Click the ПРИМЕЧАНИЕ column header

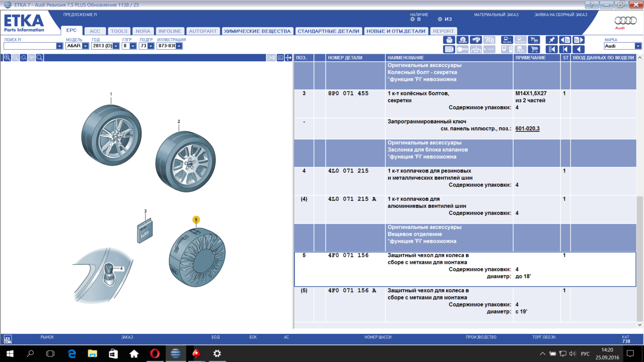click(x=537, y=58)
